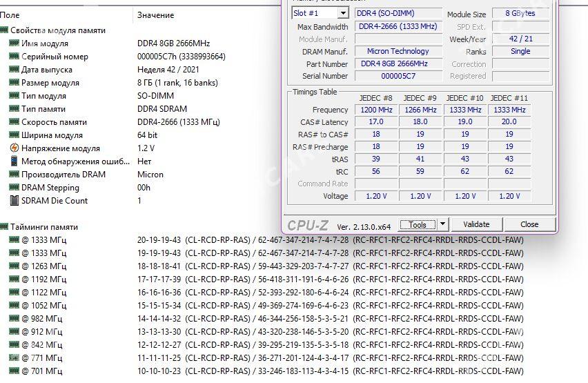Click value 8 ГБ (1 rank, 16 banks)
Image resolution: width=588 pixels, height=383 pixels.
pos(177,83)
